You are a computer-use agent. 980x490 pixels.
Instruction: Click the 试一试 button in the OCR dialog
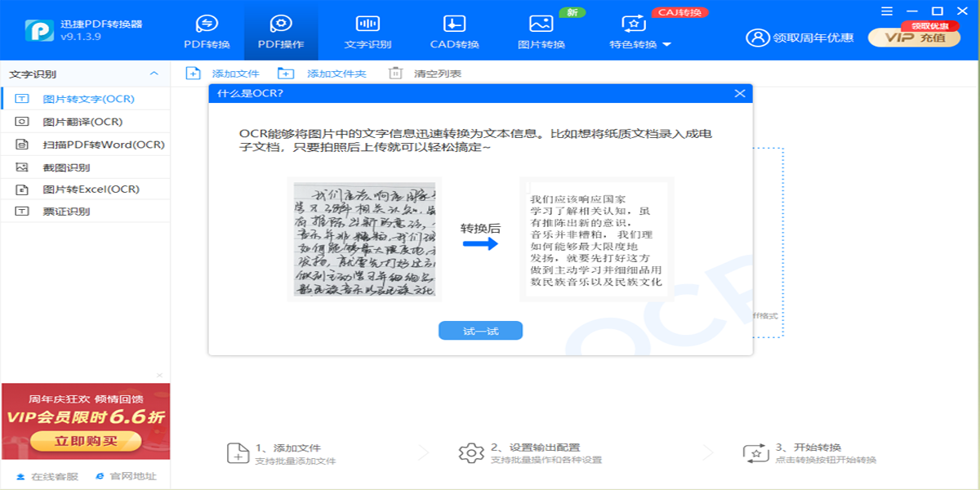click(480, 330)
